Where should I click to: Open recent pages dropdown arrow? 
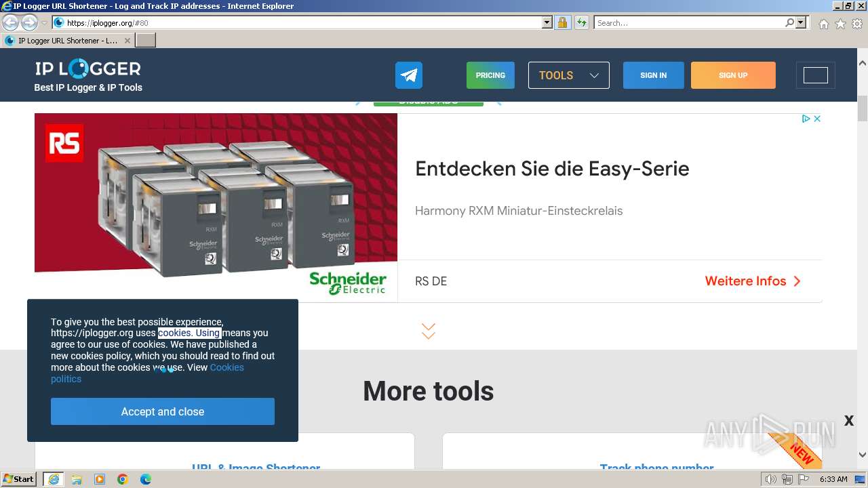click(44, 23)
